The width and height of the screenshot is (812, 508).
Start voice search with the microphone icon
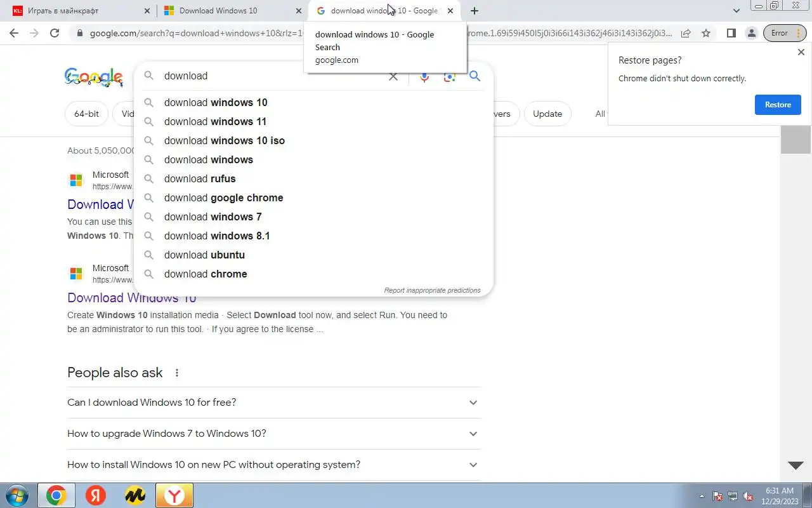click(x=424, y=76)
